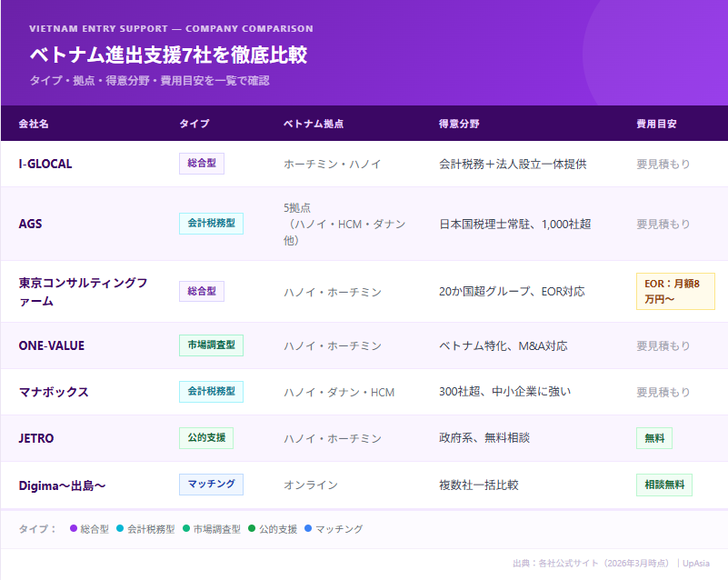
Task: Click the タイプ column header
Action: click(x=194, y=124)
